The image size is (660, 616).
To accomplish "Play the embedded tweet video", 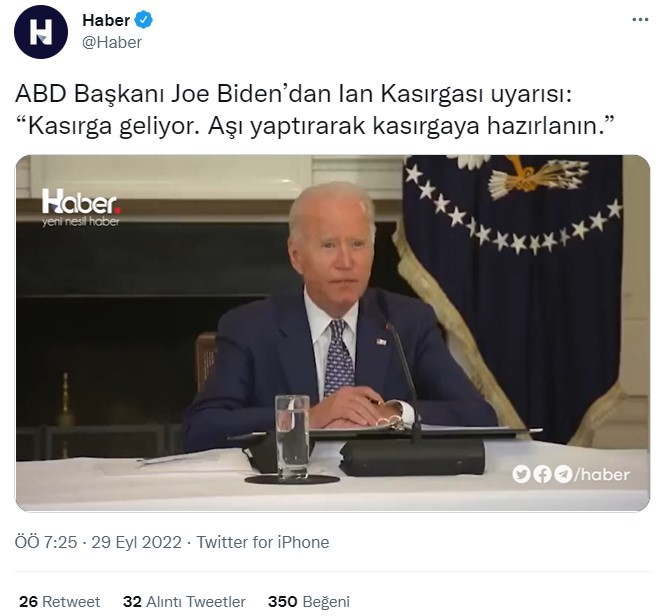I will click(x=333, y=333).
